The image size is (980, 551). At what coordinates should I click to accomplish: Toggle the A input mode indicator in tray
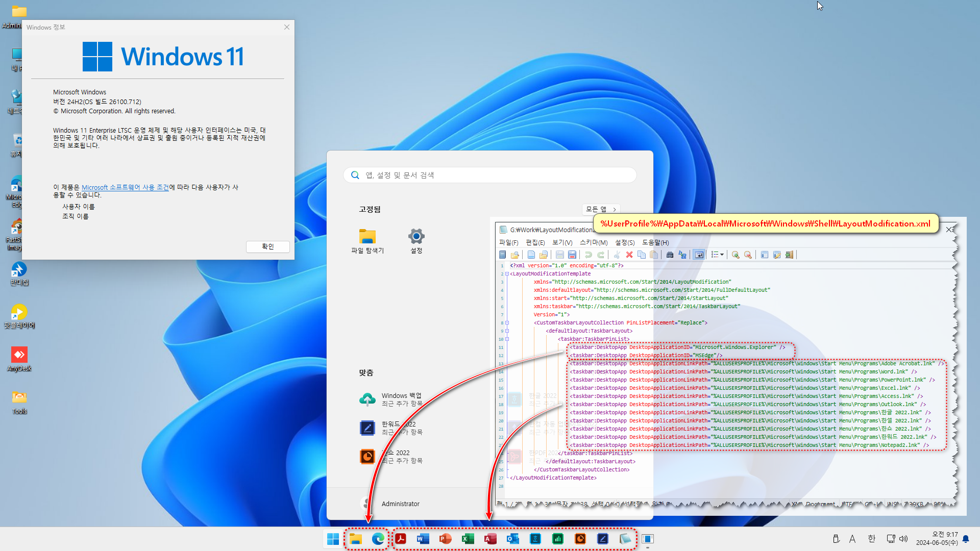pos(852,539)
